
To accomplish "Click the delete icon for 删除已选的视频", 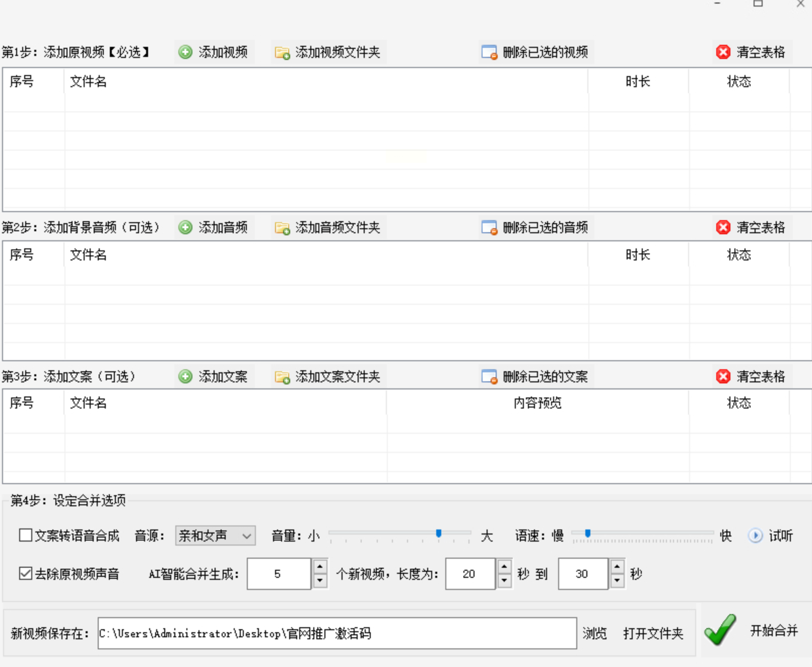I will 489,52.
